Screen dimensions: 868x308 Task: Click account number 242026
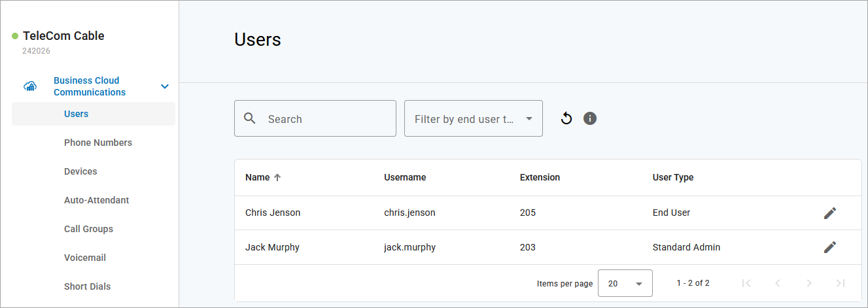(x=37, y=50)
